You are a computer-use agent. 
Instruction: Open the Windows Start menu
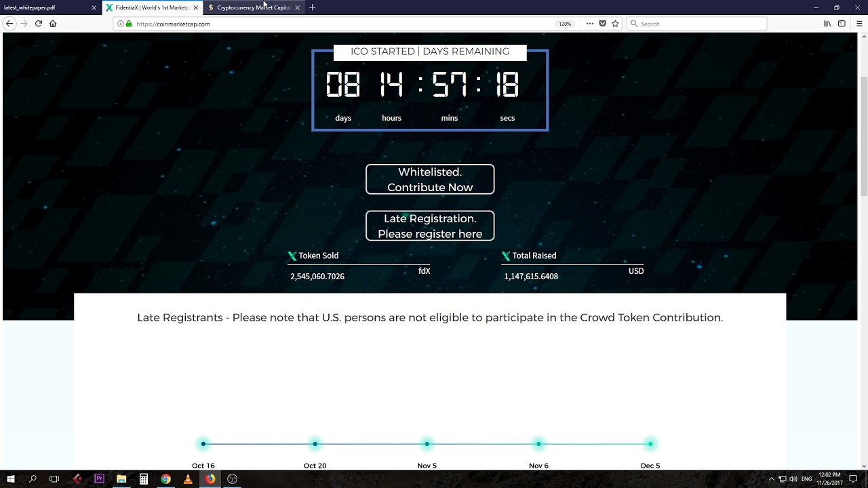[x=11, y=479]
